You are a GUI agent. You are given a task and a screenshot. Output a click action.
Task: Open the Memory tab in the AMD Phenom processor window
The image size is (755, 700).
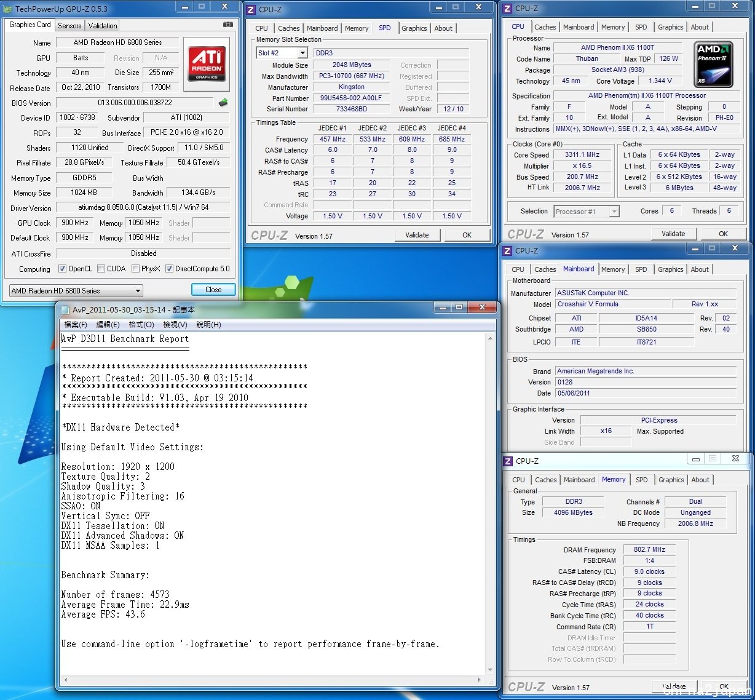[x=613, y=27]
